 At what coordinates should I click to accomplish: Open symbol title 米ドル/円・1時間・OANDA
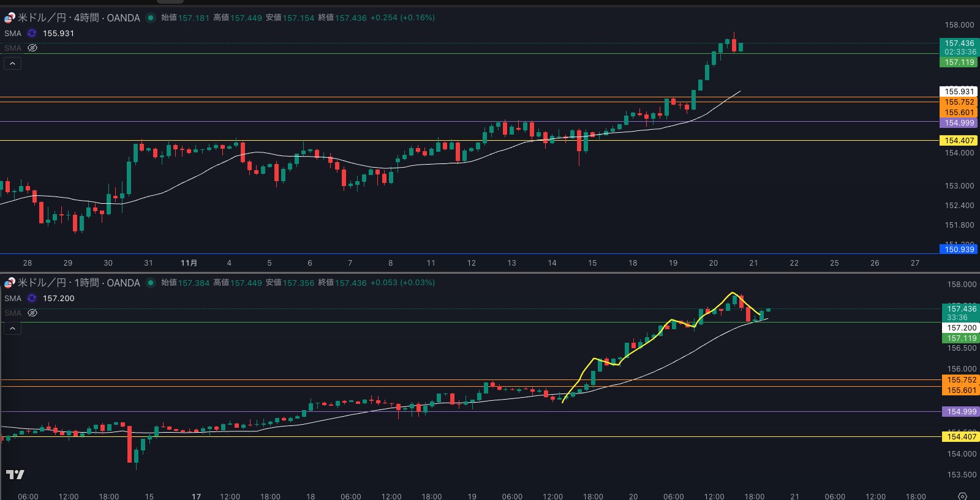[79, 283]
